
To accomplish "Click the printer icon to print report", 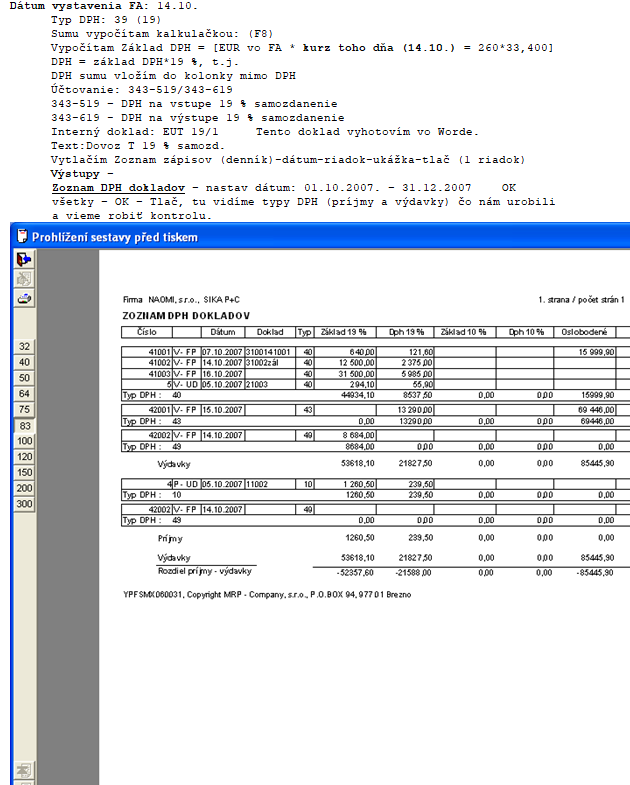I will [24, 298].
